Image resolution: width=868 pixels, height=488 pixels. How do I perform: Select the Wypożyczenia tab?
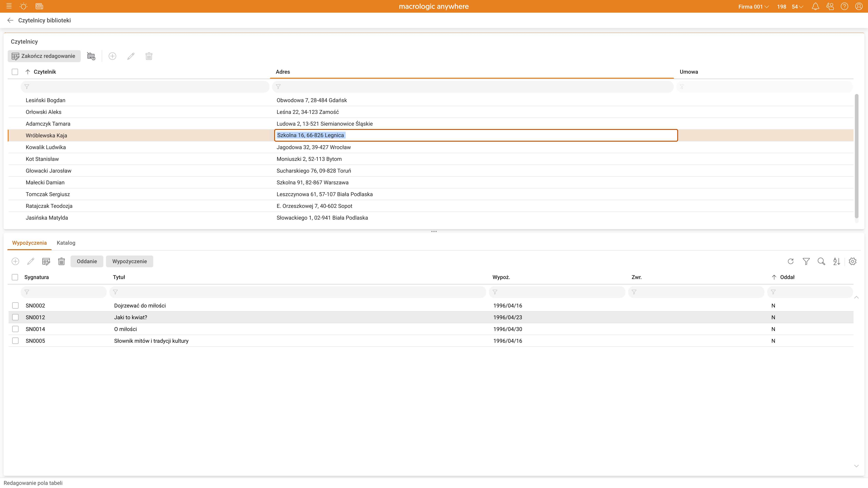[29, 243]
